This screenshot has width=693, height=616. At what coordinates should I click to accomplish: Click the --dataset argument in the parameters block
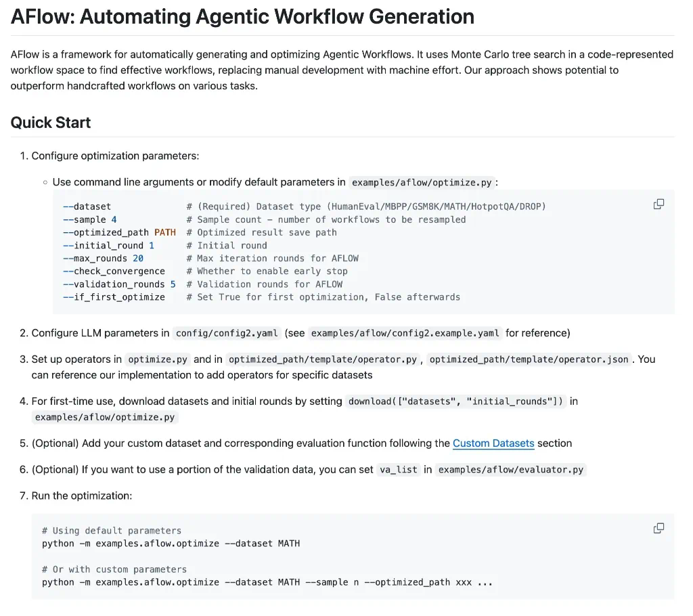pos(87,206)
